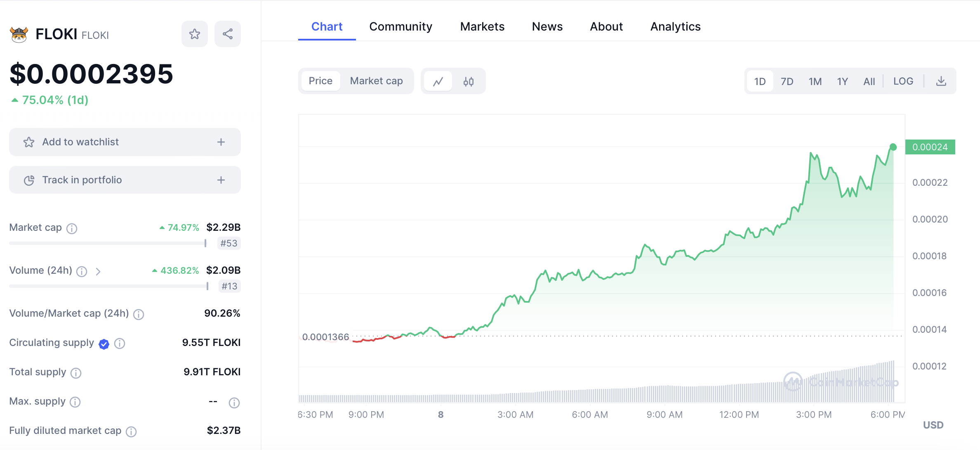This screenshot has height=450, width=980.
Task: Select the All time range button
Action: 869,81
